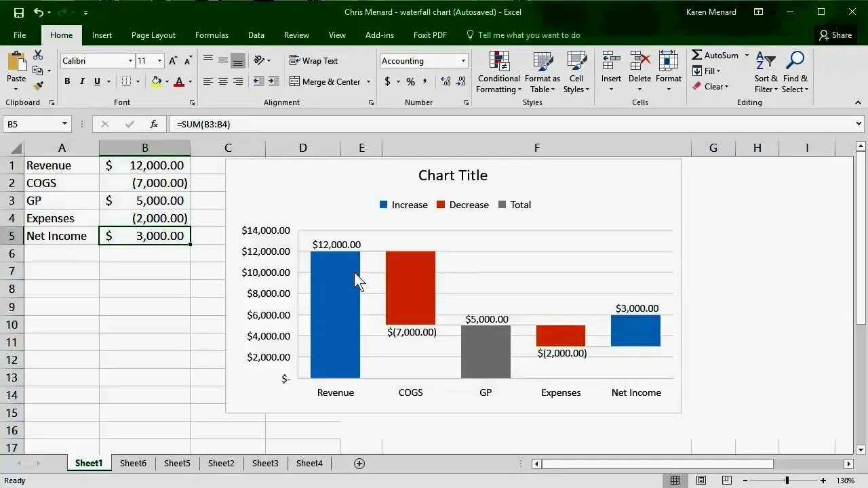Open the File menu
The width and height of the screenshot is (868, 488).
click(x=20, y=35)
